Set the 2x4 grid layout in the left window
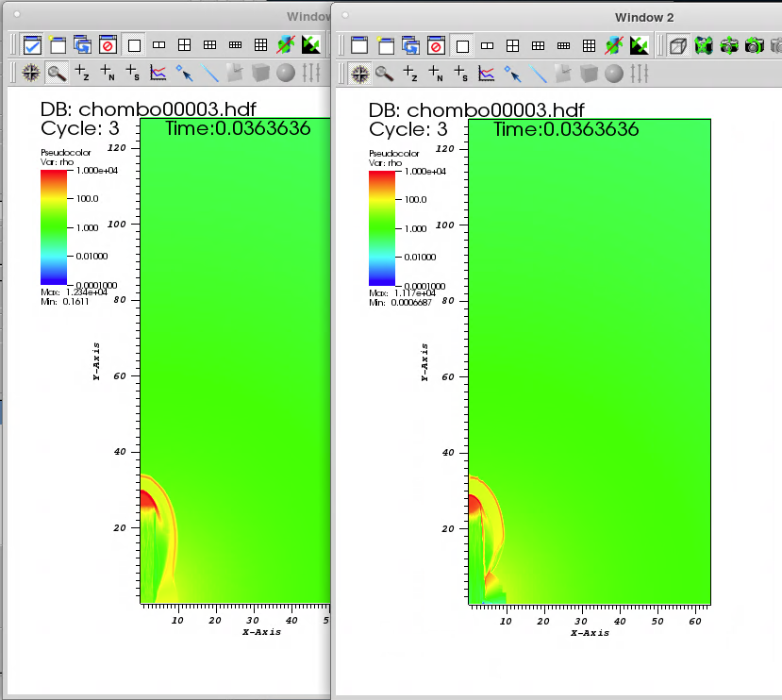 coord(236,45)
